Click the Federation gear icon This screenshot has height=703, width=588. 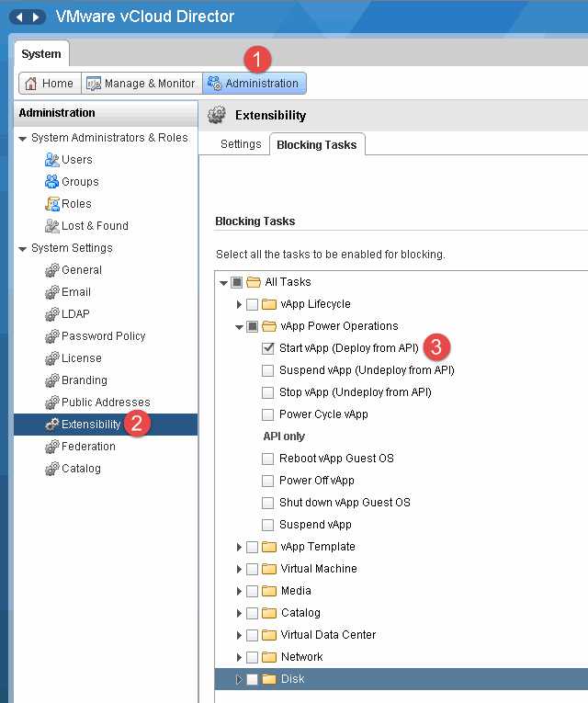(x=52, y=447)
